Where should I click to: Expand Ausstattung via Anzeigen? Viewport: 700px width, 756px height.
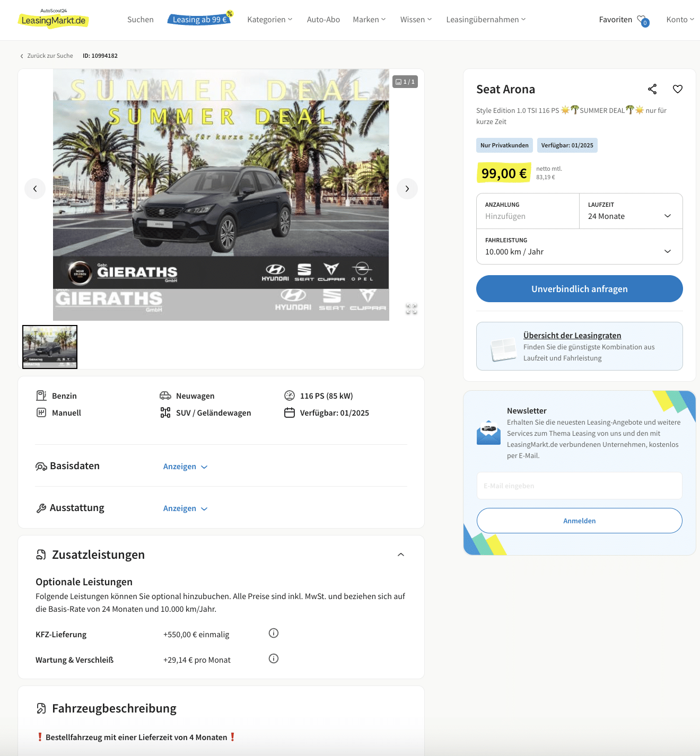(x=185, y=508)
